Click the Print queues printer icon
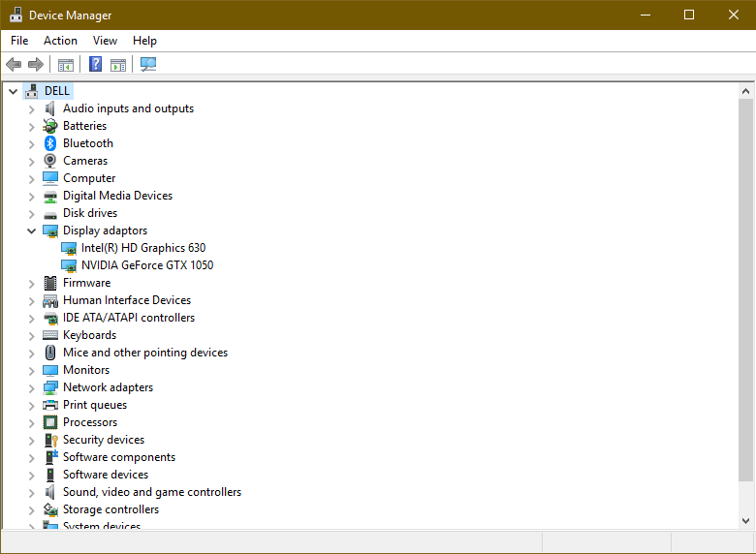The height and width of the screenshot is (554, 756). coord(50,405)
